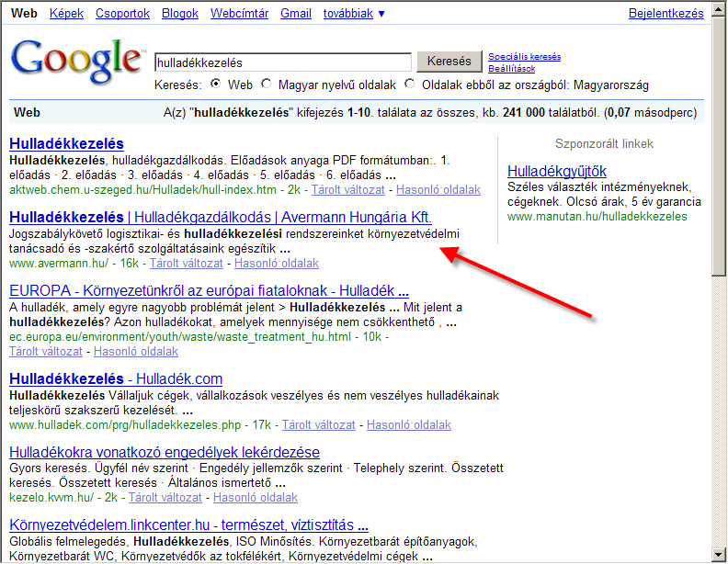Image resolution: width=728 pixels, height=564 pixels.
Task: Open the Blogok tab
Action: (x=180, y=14)
